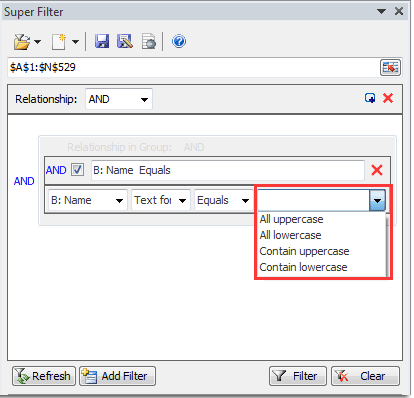Open the scenario manager settings icon
The image size is (414, 398).
coord(149,42)
